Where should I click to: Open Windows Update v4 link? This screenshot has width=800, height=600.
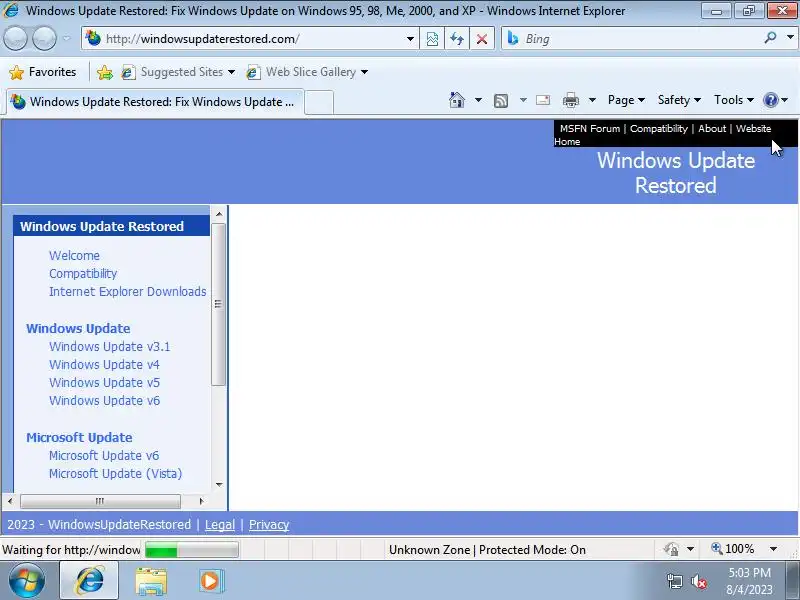(104, 365)
